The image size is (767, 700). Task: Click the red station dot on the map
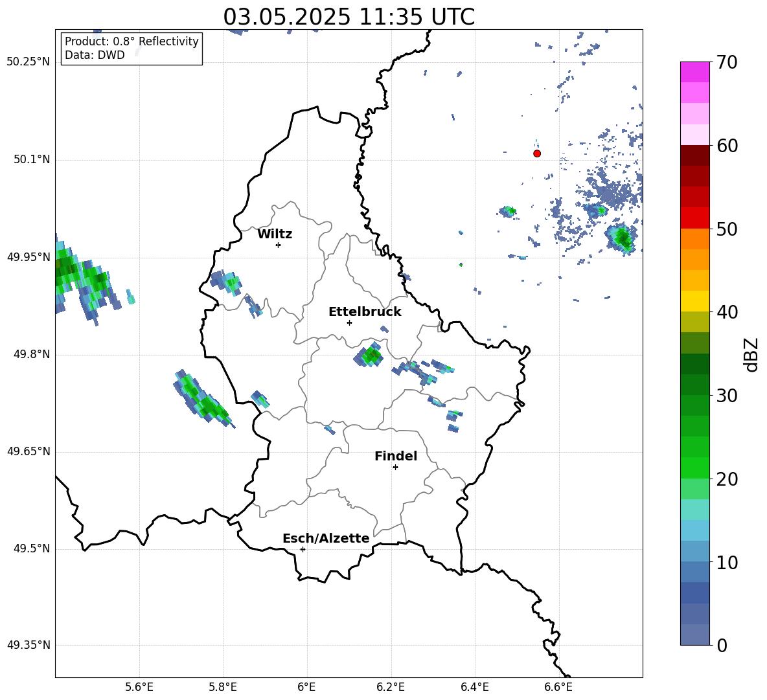tap(537, 153)
